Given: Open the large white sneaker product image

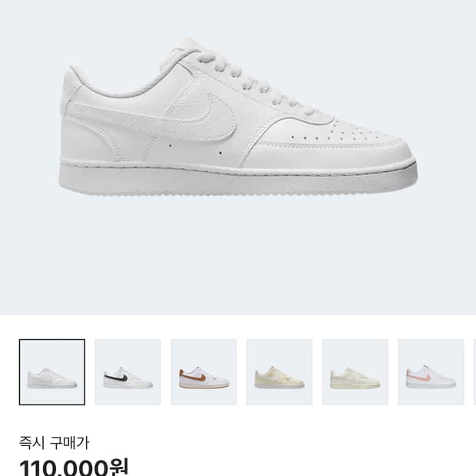Looking at the screenshot, I should click(238, 123).
